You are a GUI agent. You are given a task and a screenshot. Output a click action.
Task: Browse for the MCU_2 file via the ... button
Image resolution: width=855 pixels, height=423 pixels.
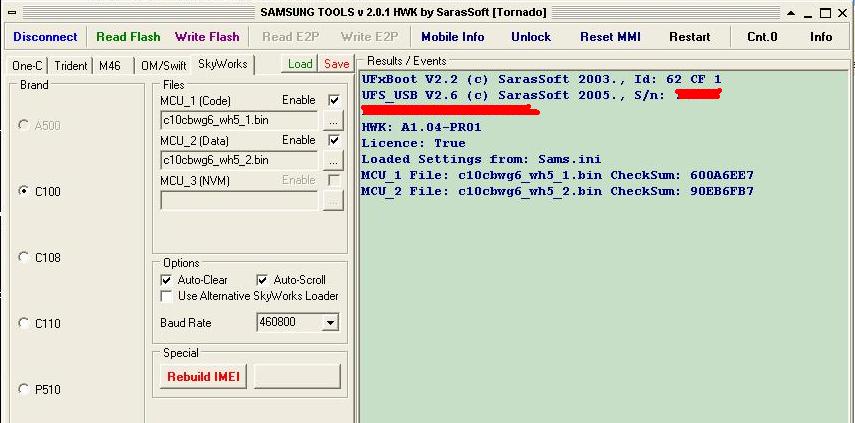click(333, 160)
